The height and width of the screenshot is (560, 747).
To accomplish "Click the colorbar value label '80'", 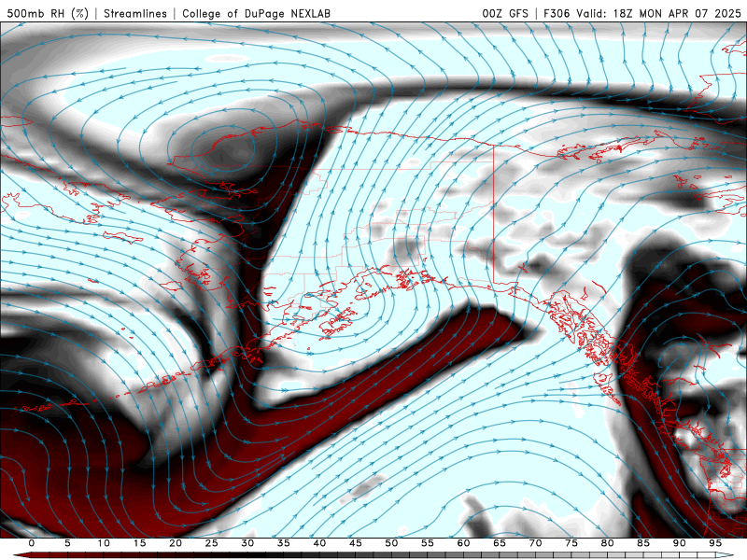I will tap(608, 543).
